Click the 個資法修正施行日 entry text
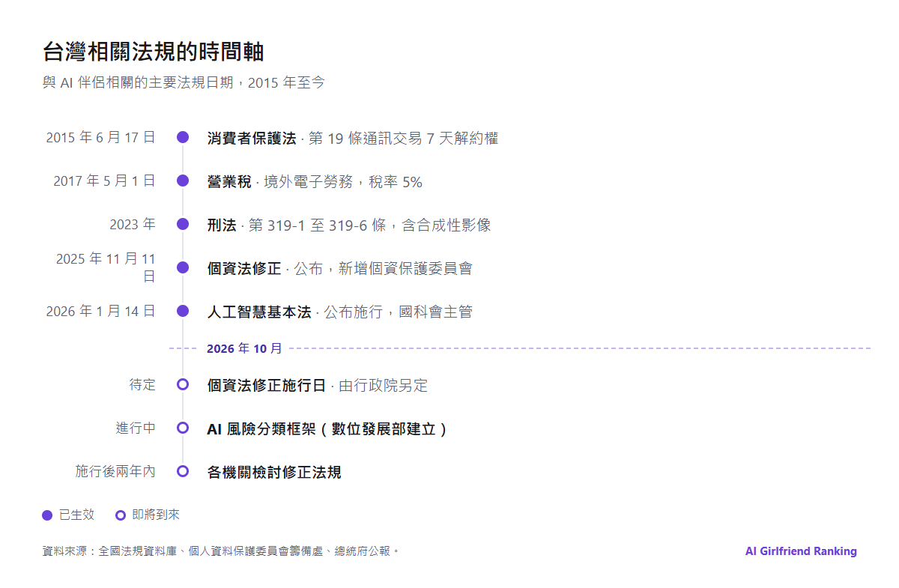This screenshot has width=899, height=588. coord(318,386)
